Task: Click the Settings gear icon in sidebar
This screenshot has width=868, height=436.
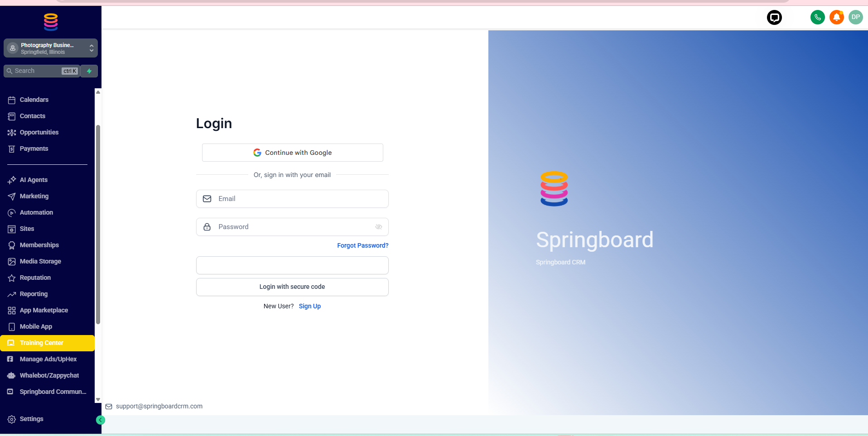Action: coord(12,419)
